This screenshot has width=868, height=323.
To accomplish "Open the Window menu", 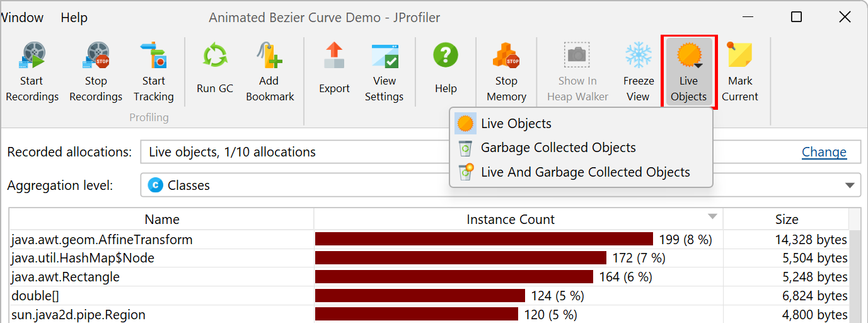I will (21, 18).
